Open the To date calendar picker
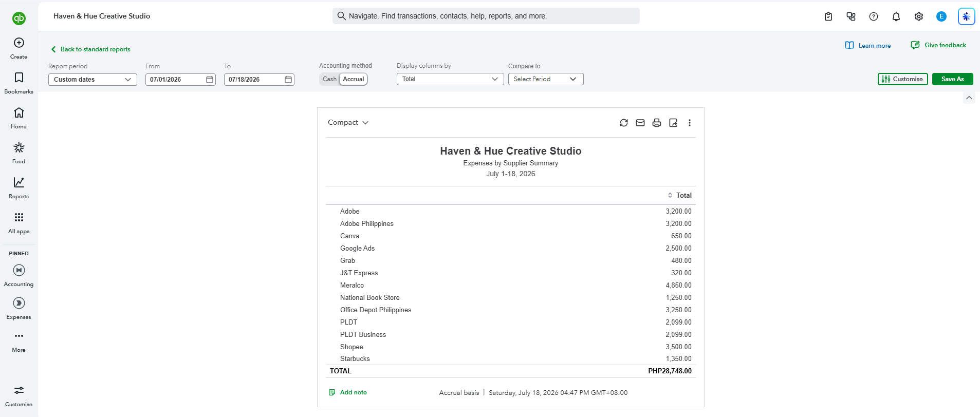Viewport: 980px width, 417px height. 288,80
